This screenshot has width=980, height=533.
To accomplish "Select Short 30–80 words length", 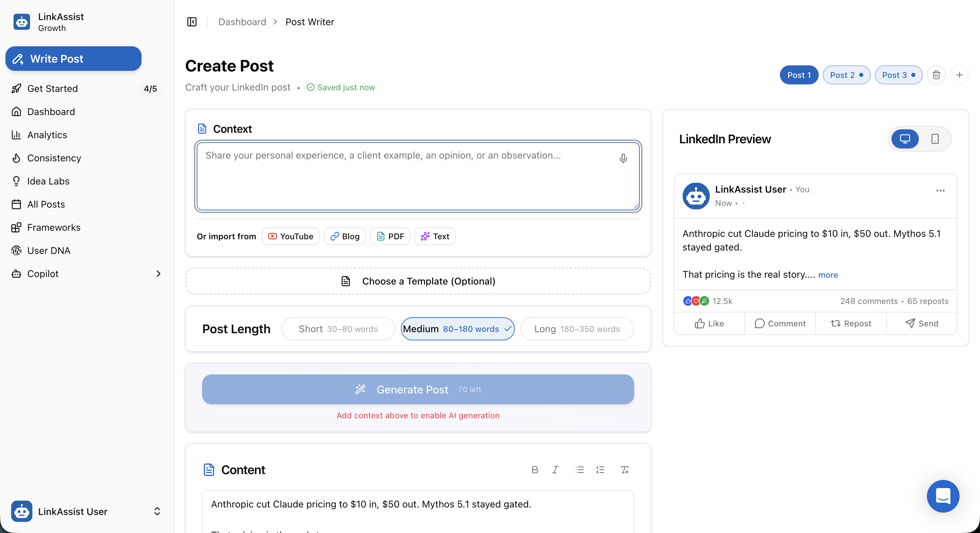I will point(338,329).
